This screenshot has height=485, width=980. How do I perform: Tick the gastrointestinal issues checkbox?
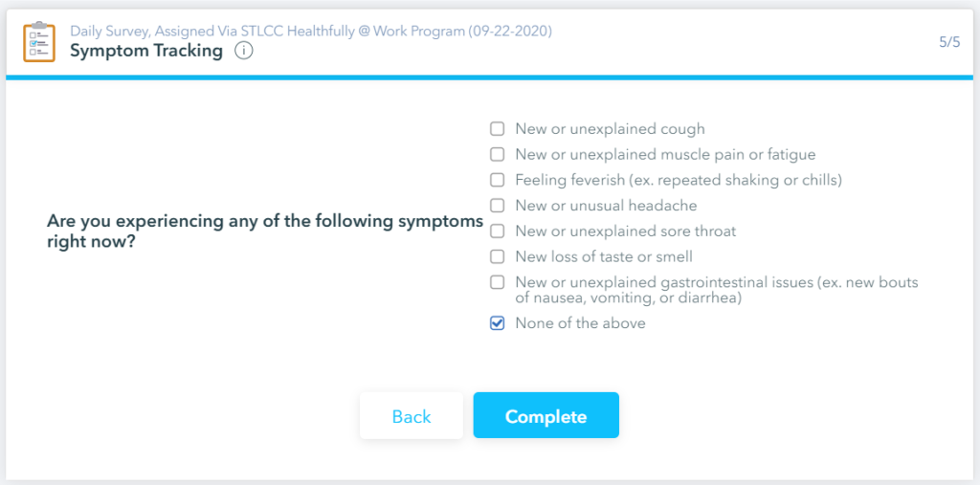point(497,282)
